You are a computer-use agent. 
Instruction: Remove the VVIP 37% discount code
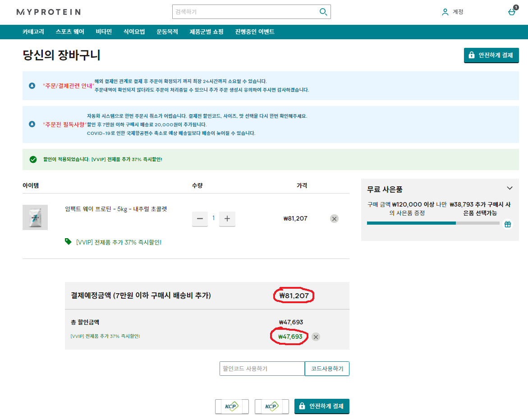coord(316,337)
